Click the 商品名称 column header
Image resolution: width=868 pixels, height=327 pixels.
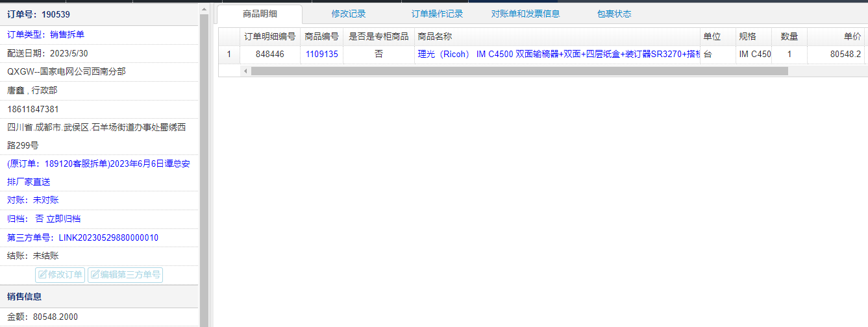557,37
